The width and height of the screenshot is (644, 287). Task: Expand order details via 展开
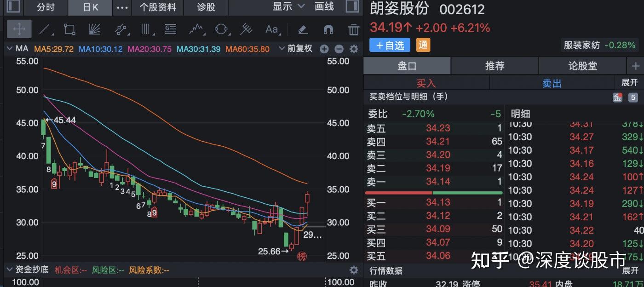pos(629,83)
